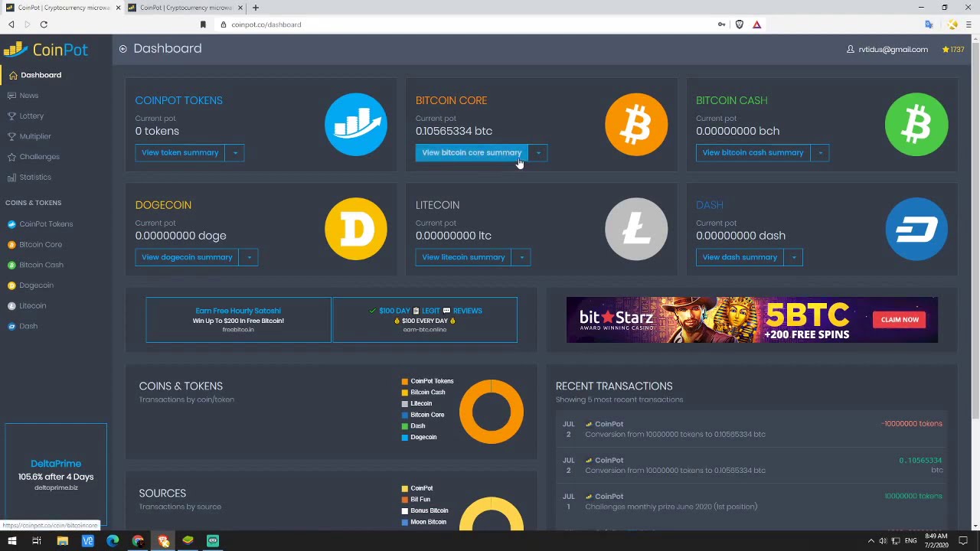This screenshot has height=551, width=980.
Task: Click View token summary button
Action: tap(180, 152)
